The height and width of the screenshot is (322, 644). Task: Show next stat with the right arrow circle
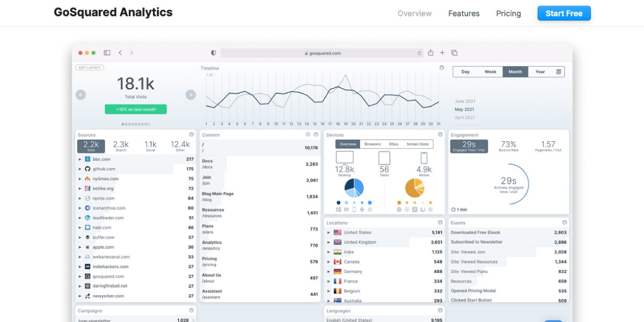191,94
